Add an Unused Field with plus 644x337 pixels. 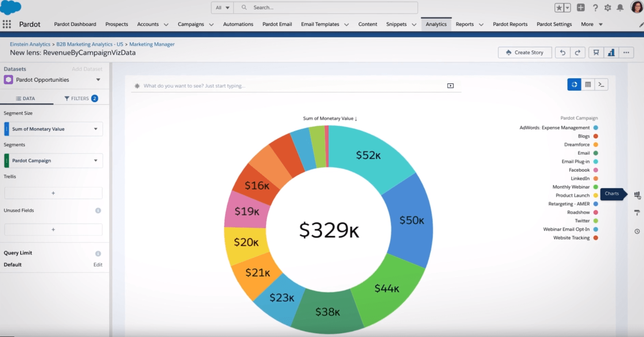[53, 230]
